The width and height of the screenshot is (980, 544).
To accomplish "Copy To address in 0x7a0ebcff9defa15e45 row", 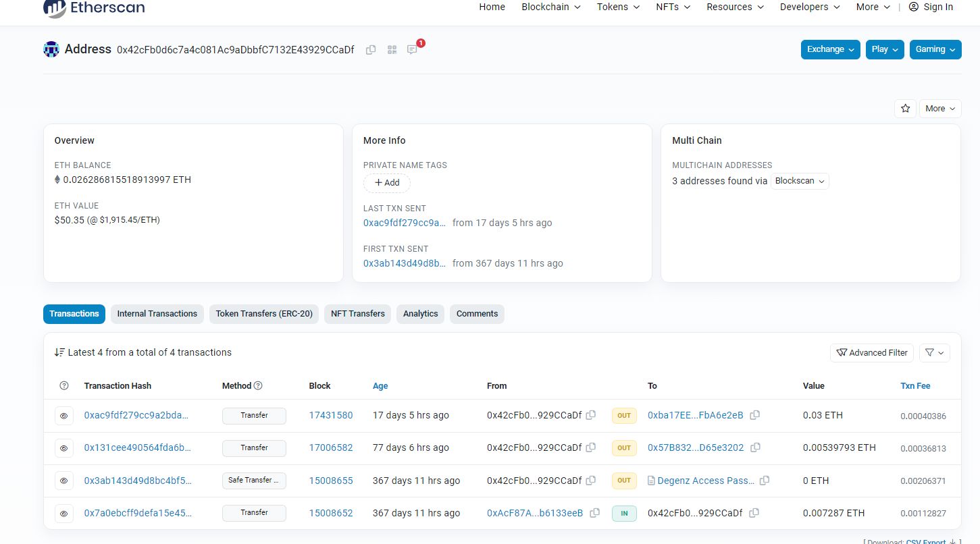I will [754, 513].
